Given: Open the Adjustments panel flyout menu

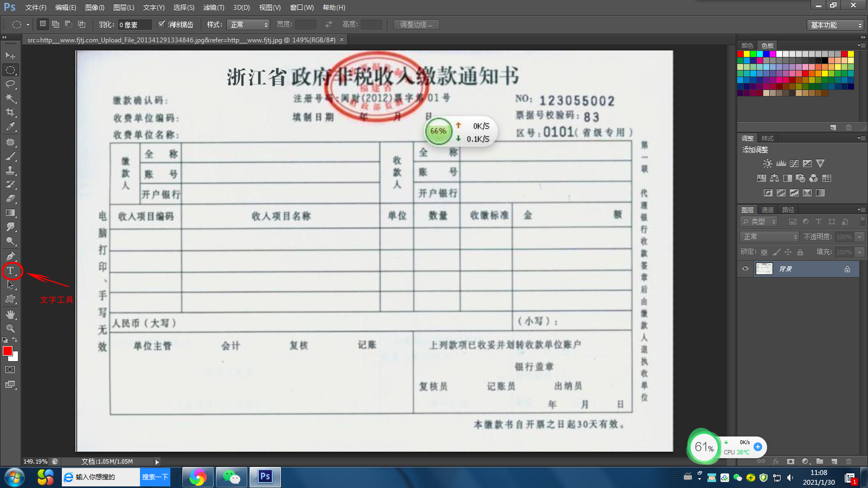Looking at the screenshot, I should [x=861, y=138].
